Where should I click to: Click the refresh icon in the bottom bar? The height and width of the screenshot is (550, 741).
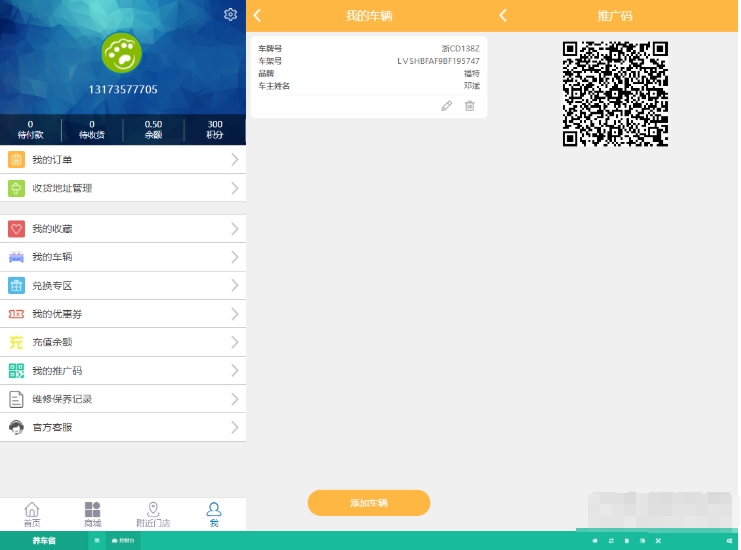pos(611,541)
